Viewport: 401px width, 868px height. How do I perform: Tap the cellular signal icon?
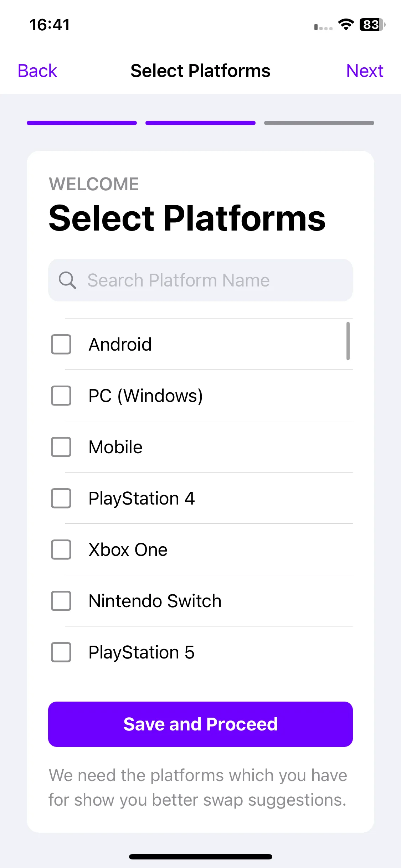[x=323, y=27]
